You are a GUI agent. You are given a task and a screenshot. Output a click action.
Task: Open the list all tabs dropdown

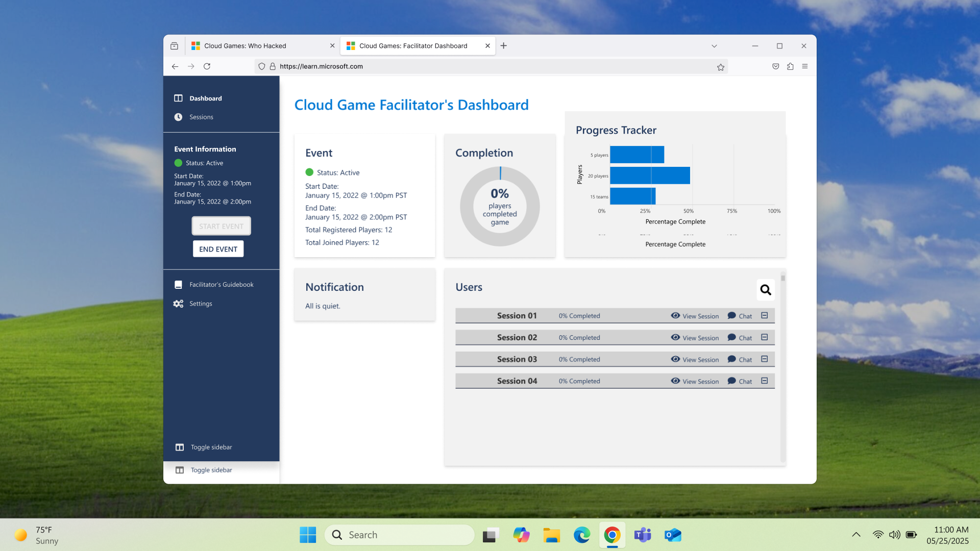pos(714,46)
